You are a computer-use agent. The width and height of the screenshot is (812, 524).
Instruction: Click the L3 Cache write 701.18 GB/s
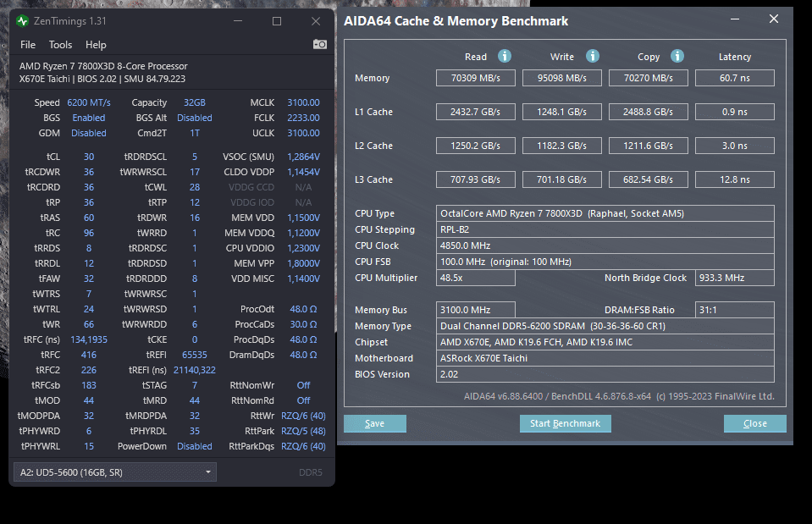click(562, 179)
